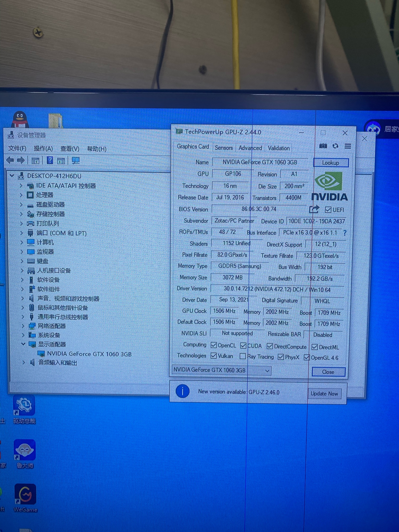The width and height of the screenshot is (399, 532).
Task: Expand 监视器 node
Action: point(22,252)
